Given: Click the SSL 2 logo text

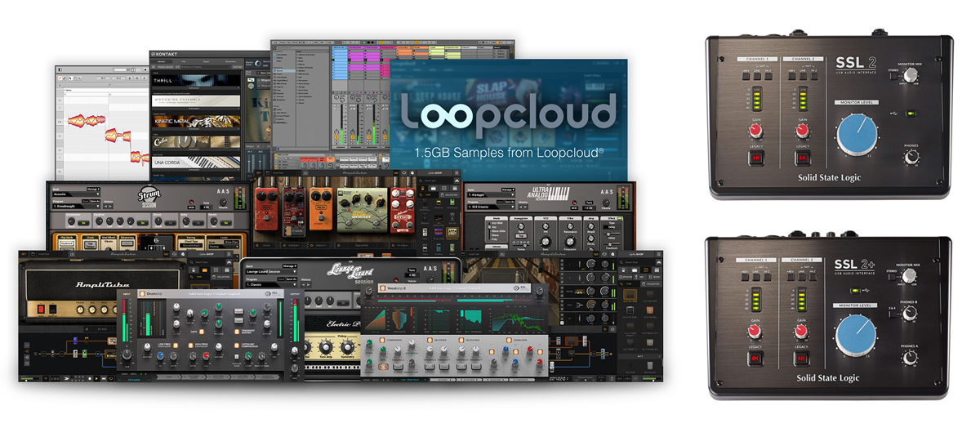Looking at the screenshot, I should [856, 62].
